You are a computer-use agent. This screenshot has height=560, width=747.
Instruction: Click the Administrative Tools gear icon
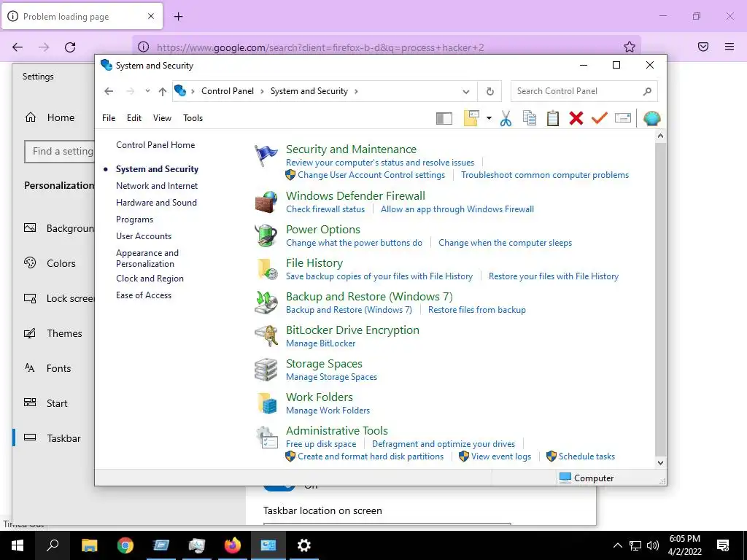coord(266,437)
